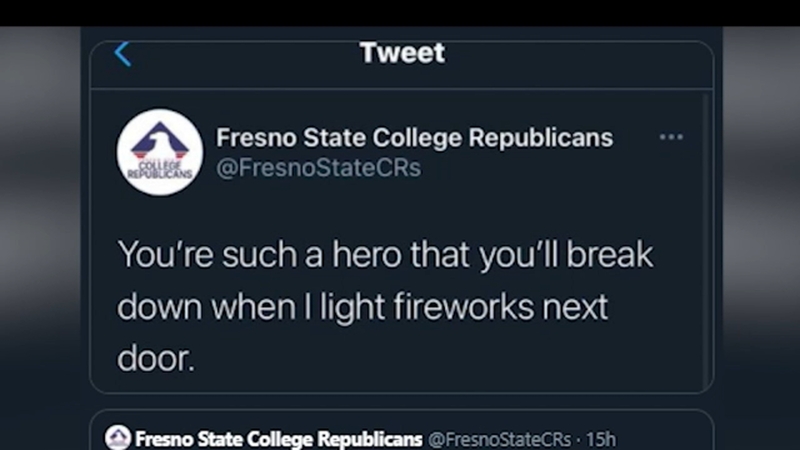Viewport: 800px width, 450px height.
Task: Open the main tweet author's display name
Action: tap(414, 138)
